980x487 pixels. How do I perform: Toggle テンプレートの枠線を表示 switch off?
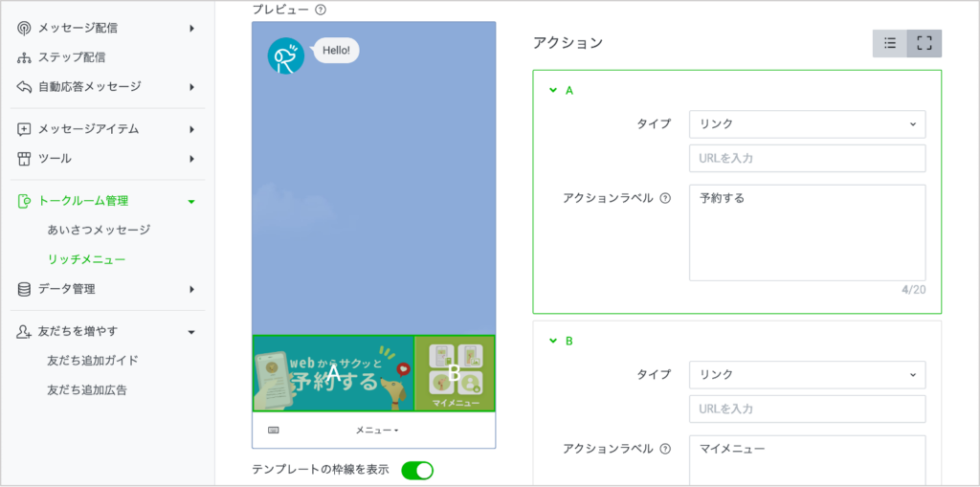(417, 470)
